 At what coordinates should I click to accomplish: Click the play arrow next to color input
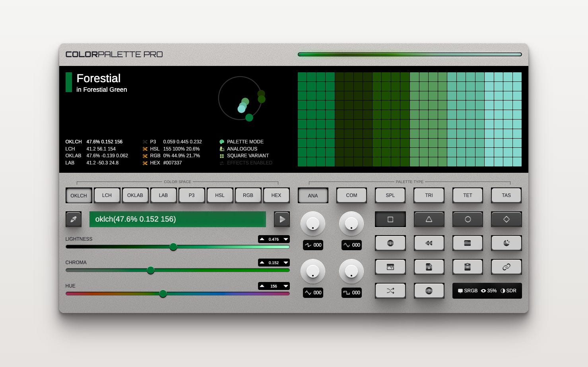(x=282, y=219)
